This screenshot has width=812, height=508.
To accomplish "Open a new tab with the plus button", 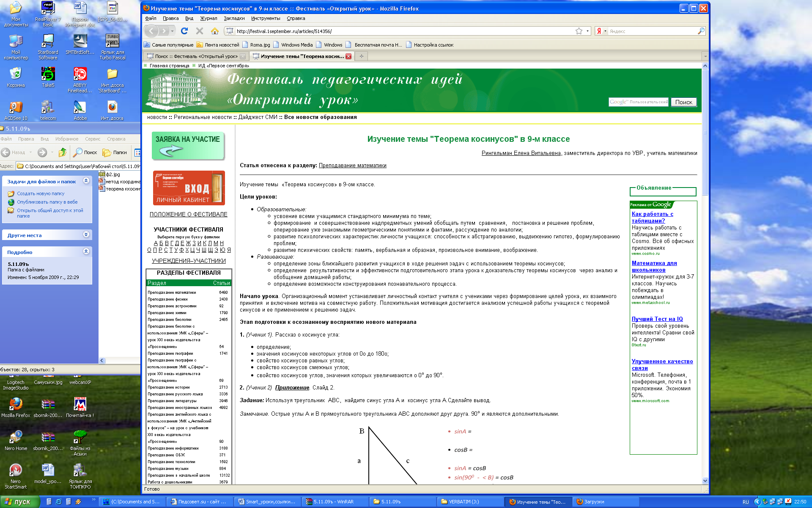I will (362, 56).
